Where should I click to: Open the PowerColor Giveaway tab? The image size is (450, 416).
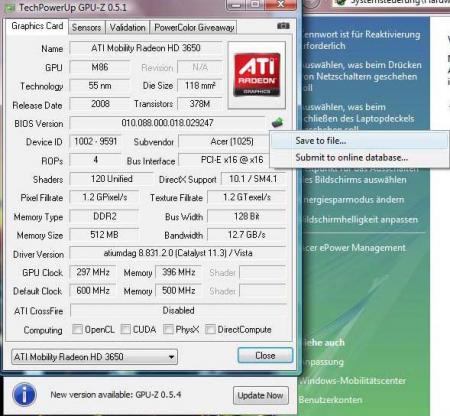point(194,27)
